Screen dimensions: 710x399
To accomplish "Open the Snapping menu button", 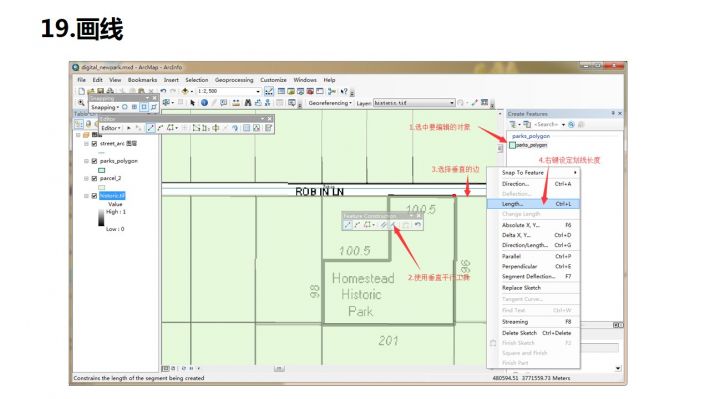I will pos(105,107).
